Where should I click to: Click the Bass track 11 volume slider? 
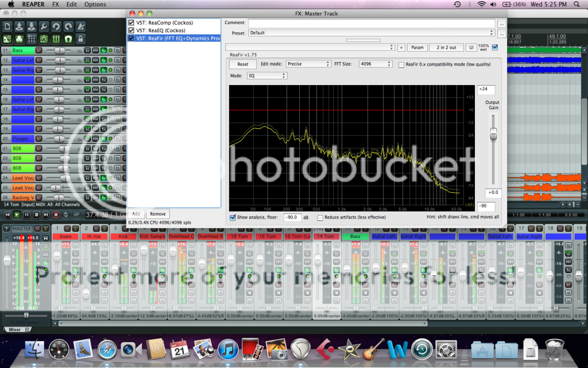tap(59, 51)
